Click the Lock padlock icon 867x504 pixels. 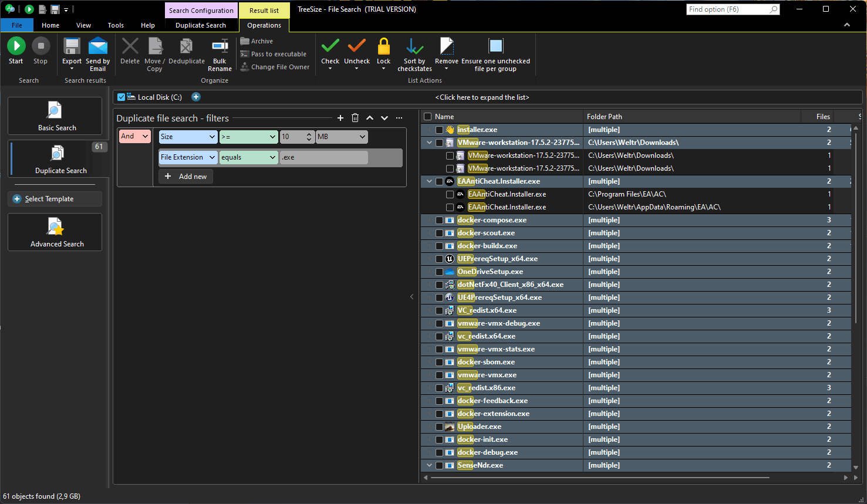383,46
